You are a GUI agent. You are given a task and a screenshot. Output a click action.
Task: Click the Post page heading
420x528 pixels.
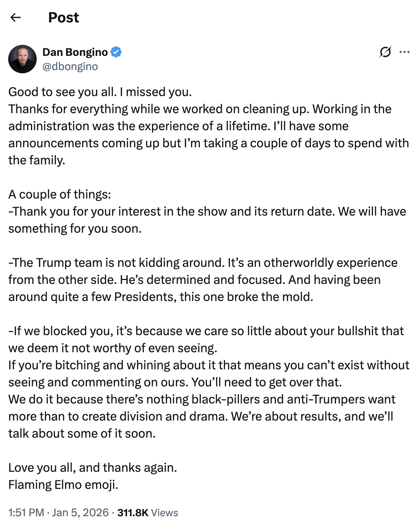[63, 17]
